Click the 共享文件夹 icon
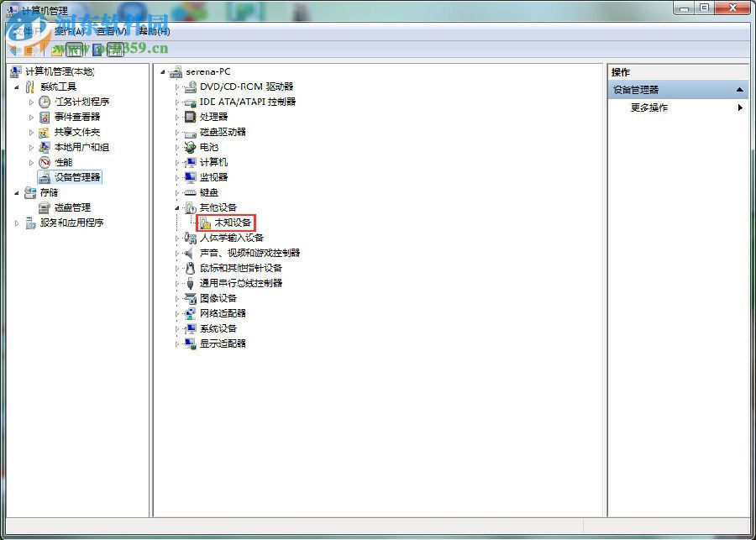The width and height of the screenshot is (756, 540). (45, 132)
